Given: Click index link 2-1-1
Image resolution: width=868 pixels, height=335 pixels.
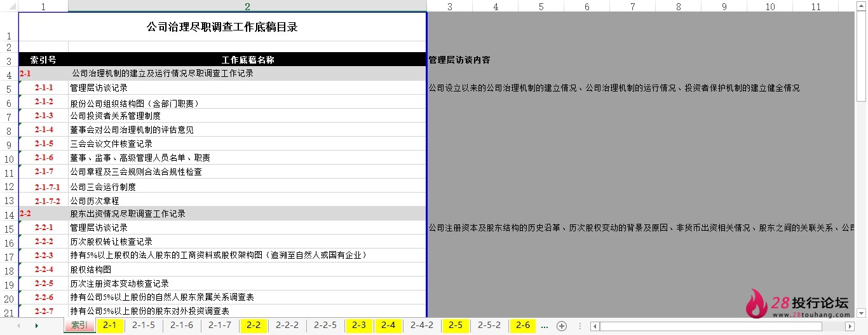Looking at the screenshot, I should [44, 88].
